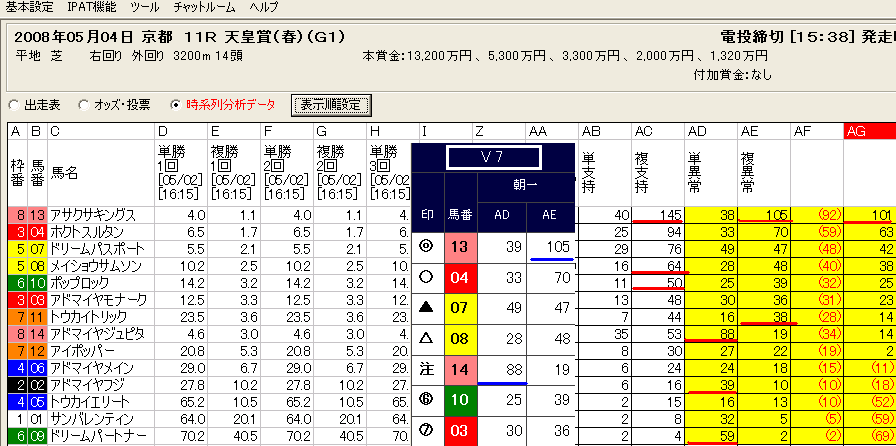Click 単勝1回 odds 70.2 for ドリームパートナー
The width and height of the screenshot is (896, 446).
click(194, 435)
